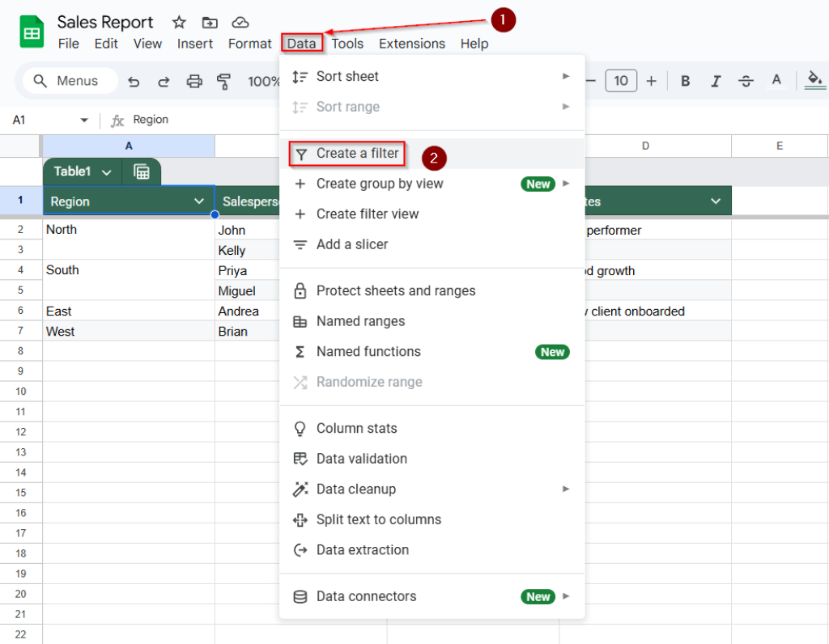Select the Paint format tool
This screenshot has height=644, width=829.
click(x=224, y=81)
